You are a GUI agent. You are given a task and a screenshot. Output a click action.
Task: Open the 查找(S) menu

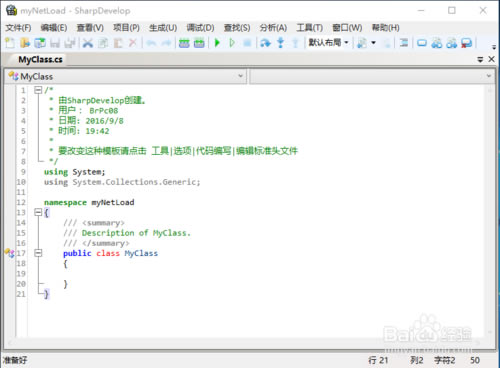pos(237,27)
